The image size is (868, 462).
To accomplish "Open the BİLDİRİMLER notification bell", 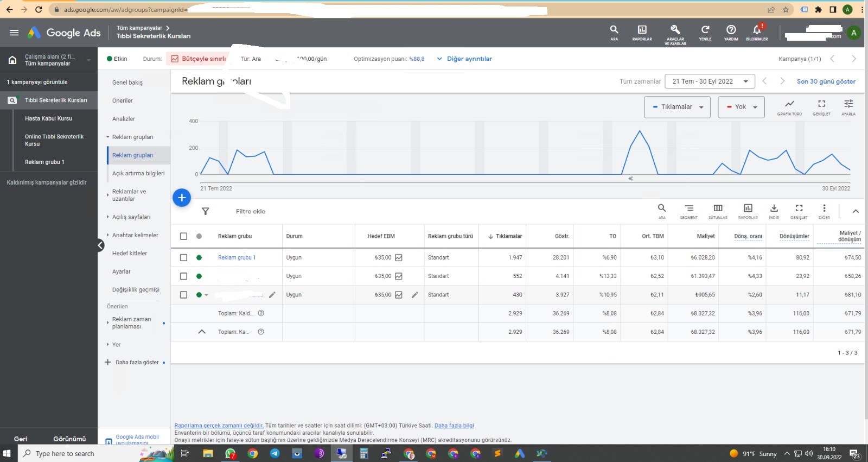I will tap(757, 32).
